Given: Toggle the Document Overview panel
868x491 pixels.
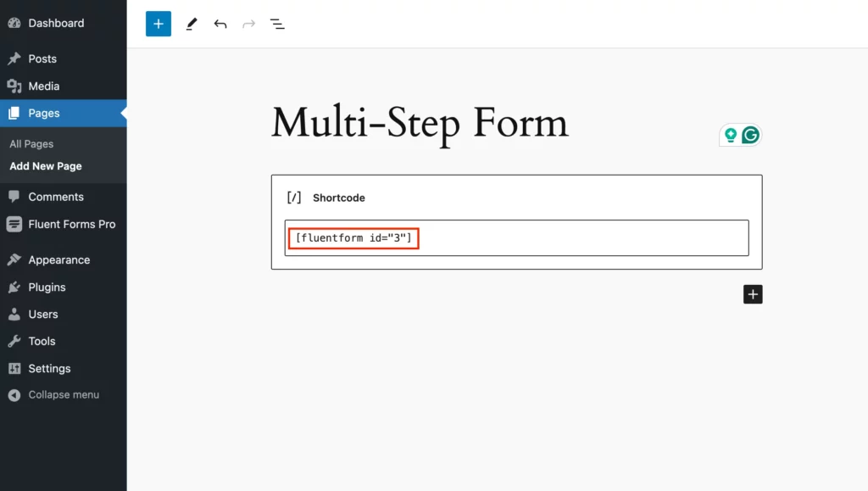Looking at the screenshot, I should click(277, 24).
